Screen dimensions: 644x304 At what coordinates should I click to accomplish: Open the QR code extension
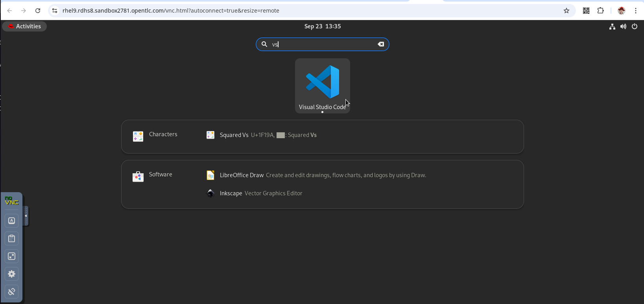pyautogui.click(x=586, y=11)
